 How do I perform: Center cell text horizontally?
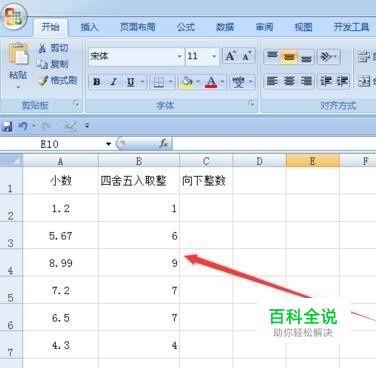pyautogui.click(x=289, y=81)
